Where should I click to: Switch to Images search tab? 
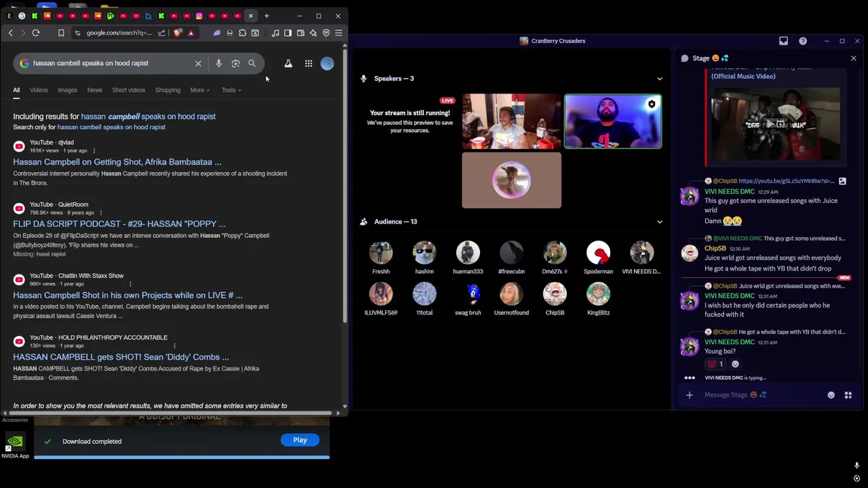pyautogui.click(x=67, y=90)
